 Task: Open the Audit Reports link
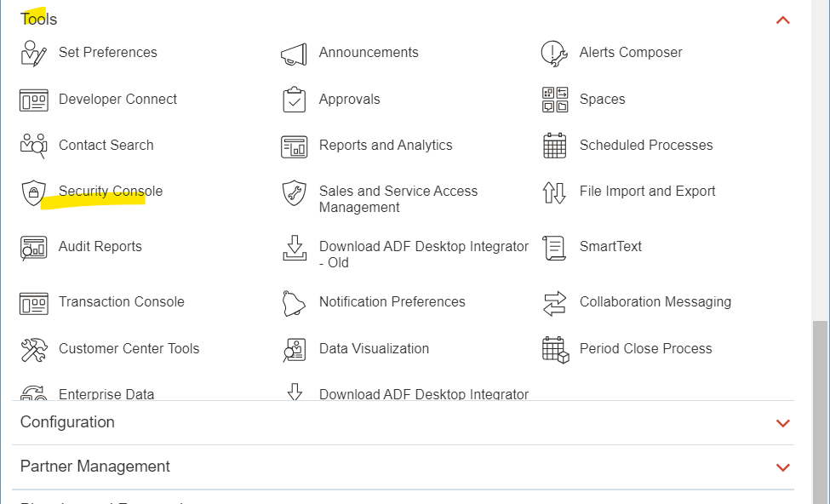click(100, 247)
